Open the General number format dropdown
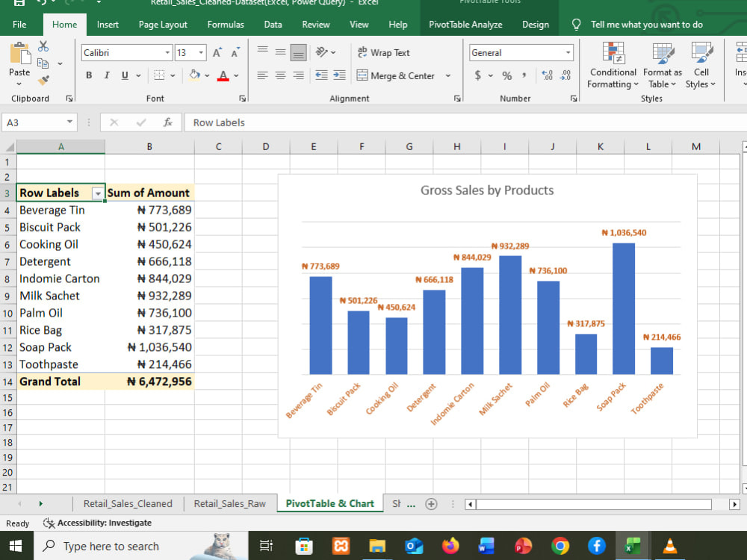Screen dimensions: 747x560 (x=568, y=52)
